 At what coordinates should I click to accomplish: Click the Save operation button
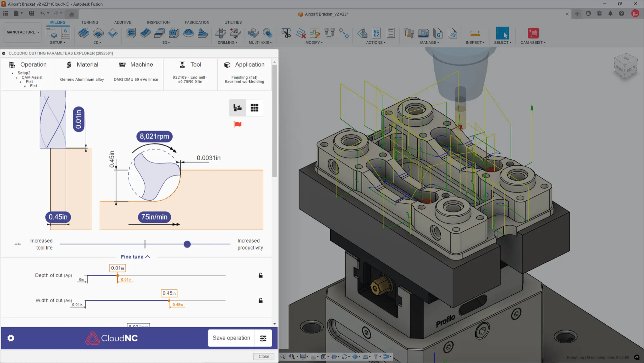click(x=231, y=338)
